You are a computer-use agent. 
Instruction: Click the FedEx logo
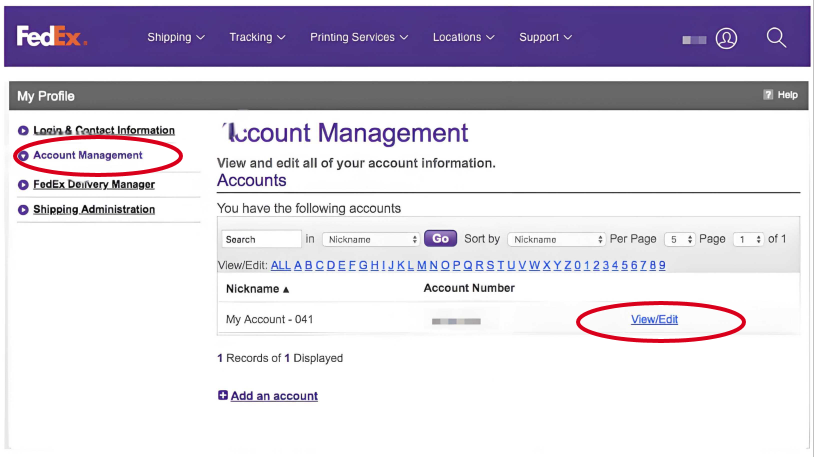[x=52, y=36]
